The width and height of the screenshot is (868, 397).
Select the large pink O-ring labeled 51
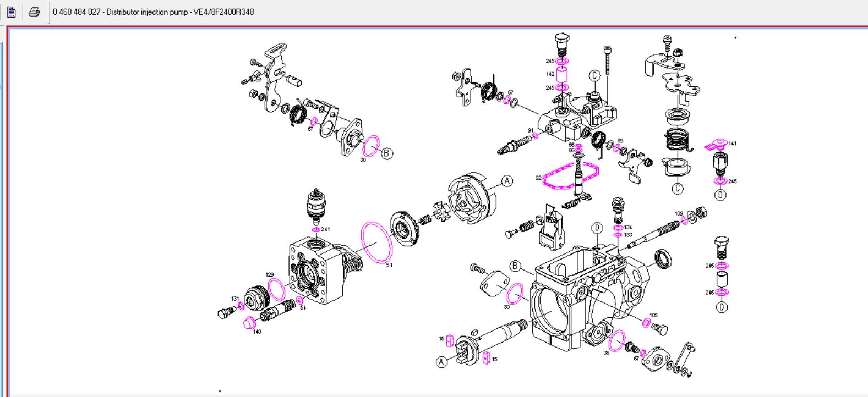tap(376, 241)
